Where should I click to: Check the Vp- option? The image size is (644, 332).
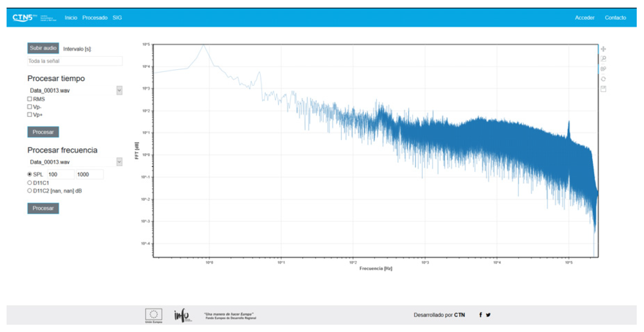pyautogui.click(x=30, y=107)
